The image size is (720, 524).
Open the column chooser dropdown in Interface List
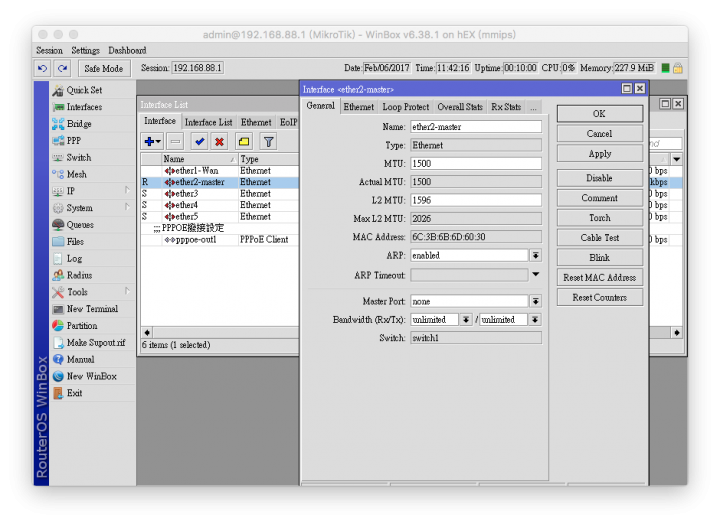676,159
